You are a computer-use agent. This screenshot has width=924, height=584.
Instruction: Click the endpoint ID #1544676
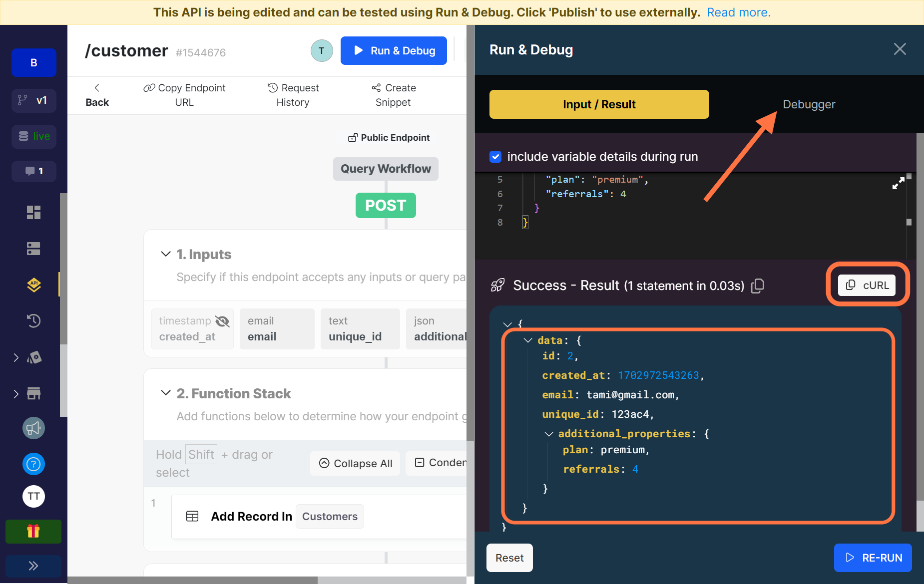point(201,52)
